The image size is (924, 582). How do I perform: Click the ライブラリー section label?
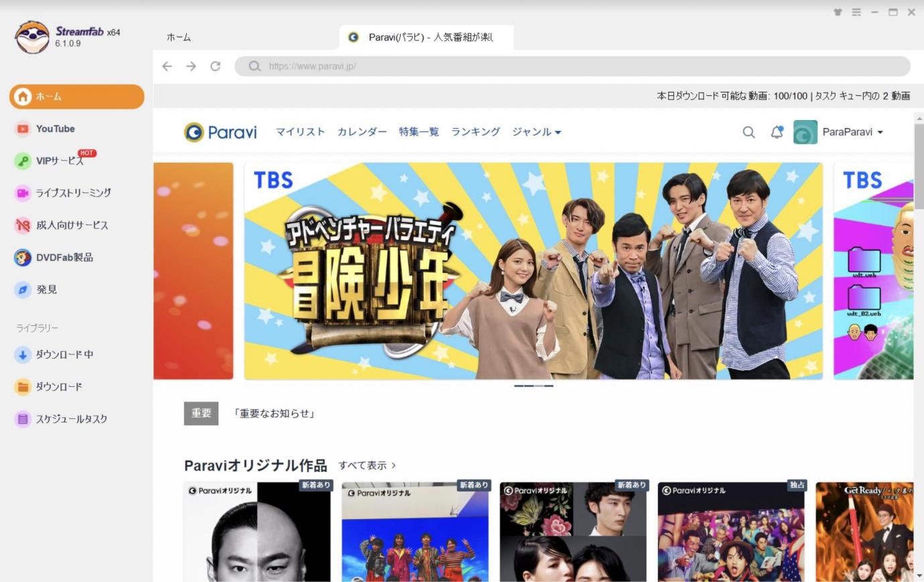(x=37, y=328)
